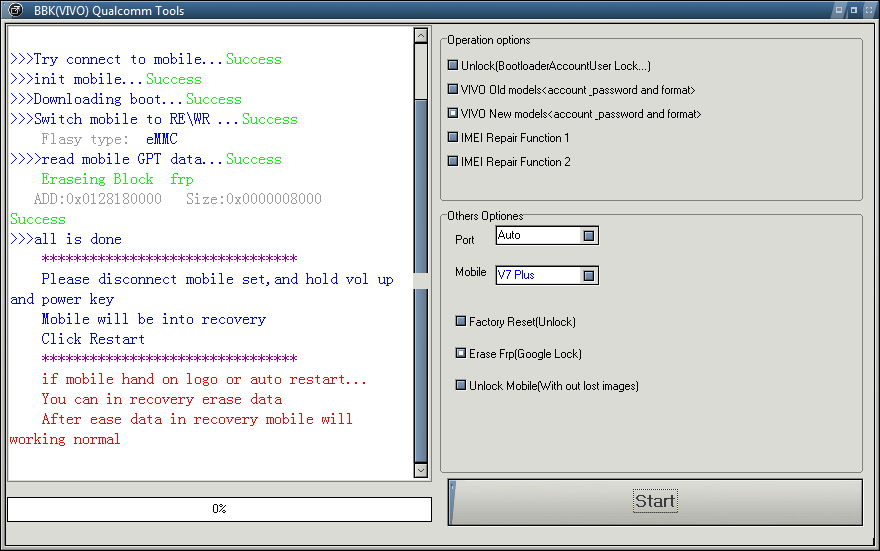Click "Switch mobile to RE\WR ...Success" line
Viewport: 880px width, 551px height.
click(x=154, y=120)
